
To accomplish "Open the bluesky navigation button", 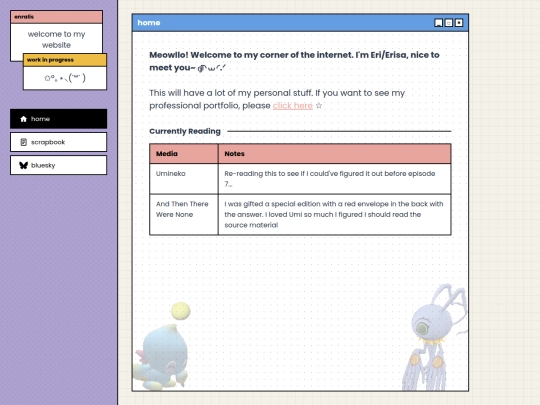I will pyautogui.click(x=59, y=165).
